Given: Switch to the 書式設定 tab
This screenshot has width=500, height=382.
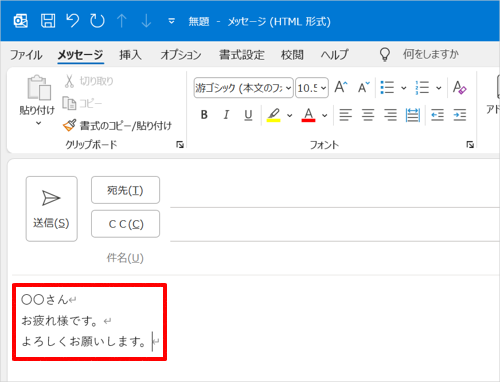Looking at the screenshot, I should pos(242,55).
